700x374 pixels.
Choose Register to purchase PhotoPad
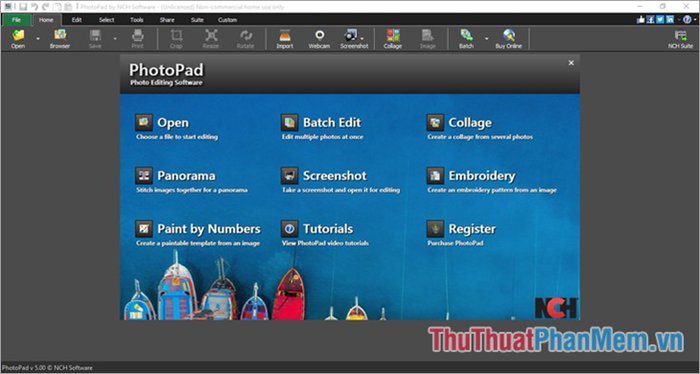coord(461,233)
